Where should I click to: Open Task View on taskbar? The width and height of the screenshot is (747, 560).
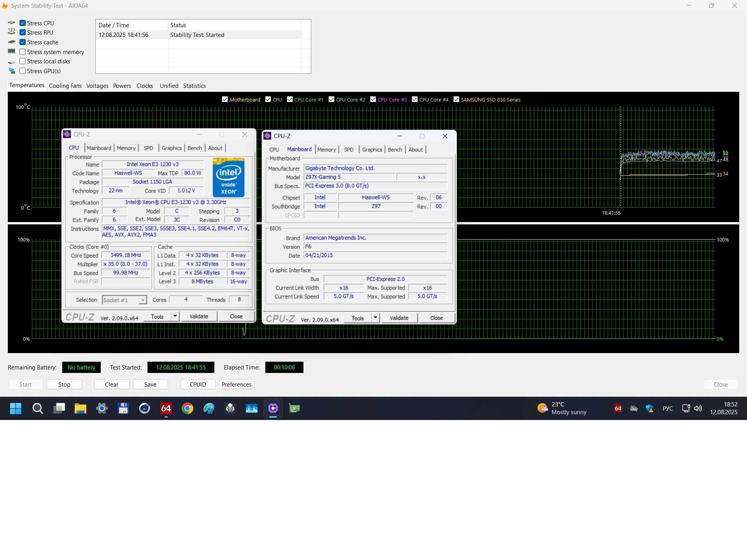[x=59, y=408]
